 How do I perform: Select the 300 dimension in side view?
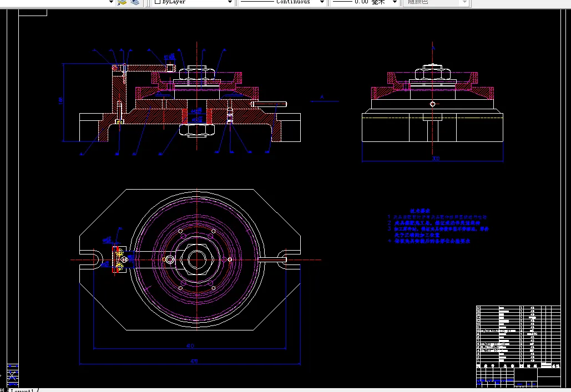pyautogui.click(x=436, y=159)
